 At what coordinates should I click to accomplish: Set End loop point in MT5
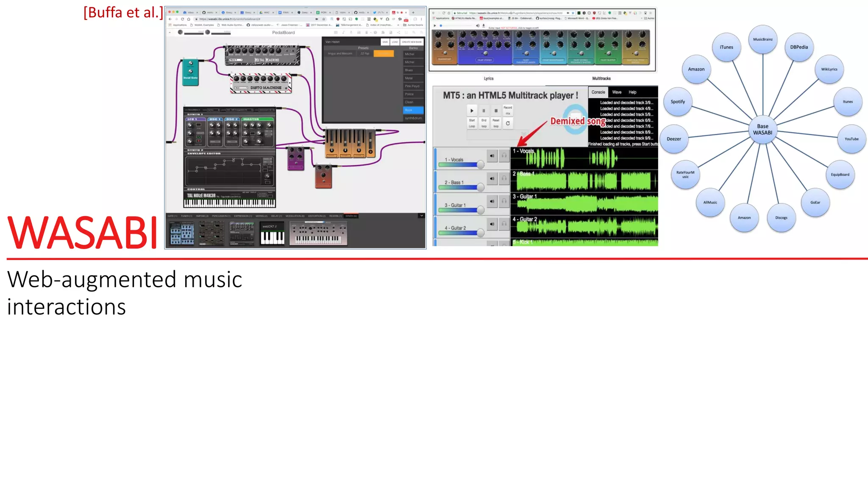[484, 123]
